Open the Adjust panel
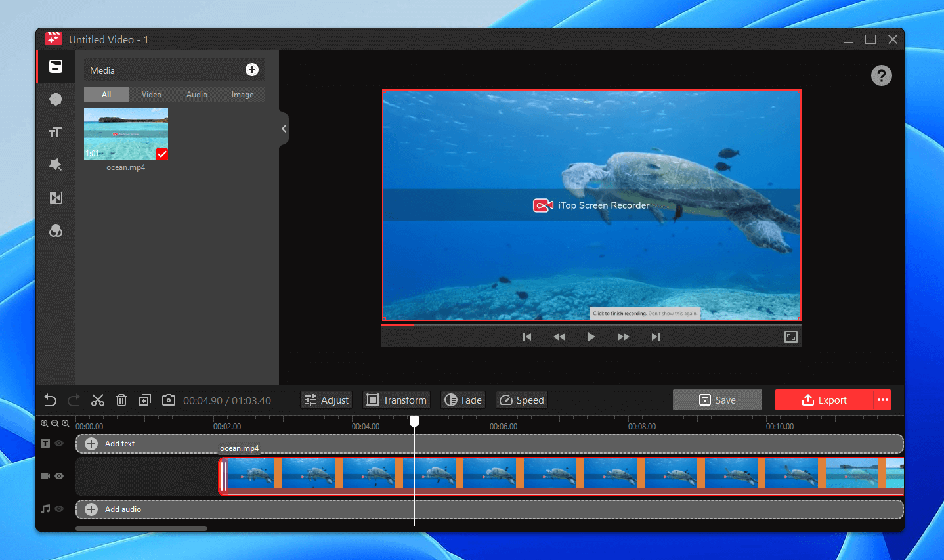Screen dimensions: 944x560 [x=326, y=400]
